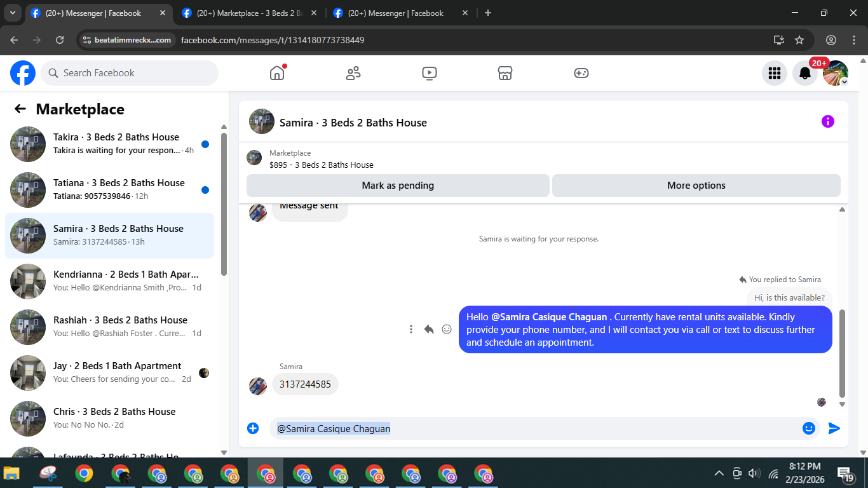The height and width of the screenshot is (488, 868).
Task: Open the emoji picker in message box
Action: pos(809,428)
